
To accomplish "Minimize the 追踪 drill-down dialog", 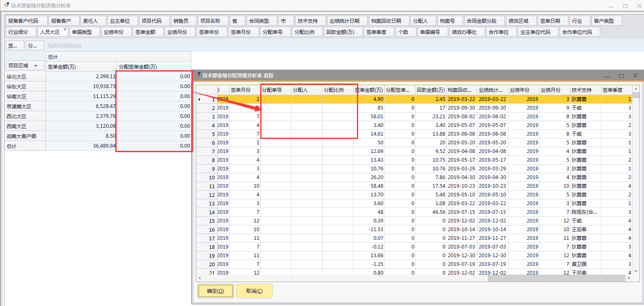I will [607, 76].
